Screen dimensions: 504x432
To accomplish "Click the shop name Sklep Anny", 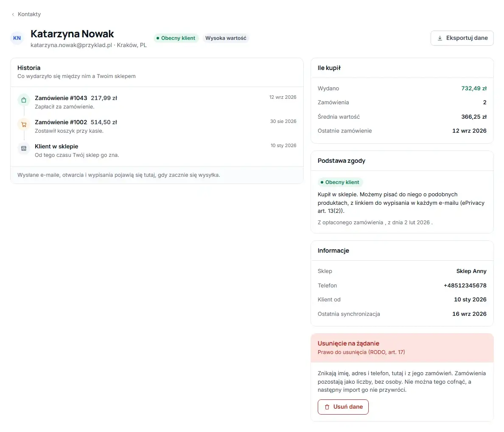I will point(471,271).
